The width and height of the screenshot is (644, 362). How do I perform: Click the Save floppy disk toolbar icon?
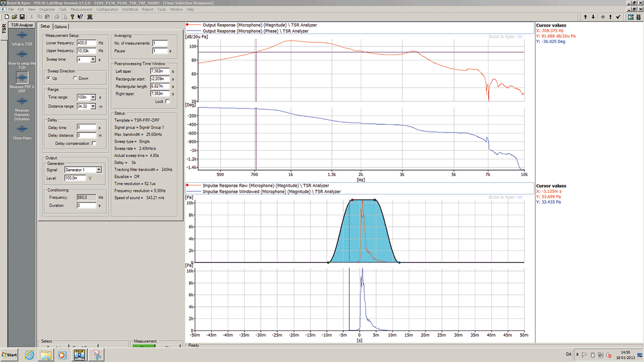click(x=21, y=17)
